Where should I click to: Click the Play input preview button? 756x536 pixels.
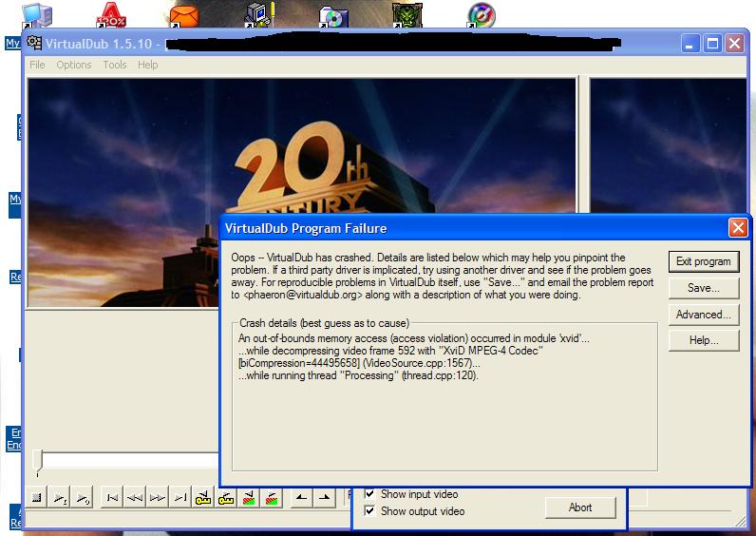tap(60, 497)
